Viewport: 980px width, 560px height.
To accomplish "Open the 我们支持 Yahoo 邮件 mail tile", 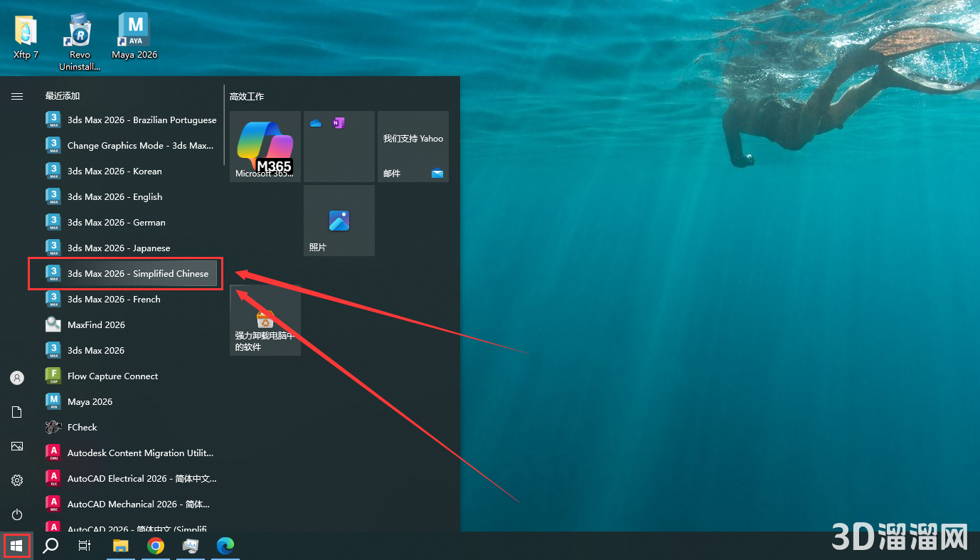I will coord(413,147).
